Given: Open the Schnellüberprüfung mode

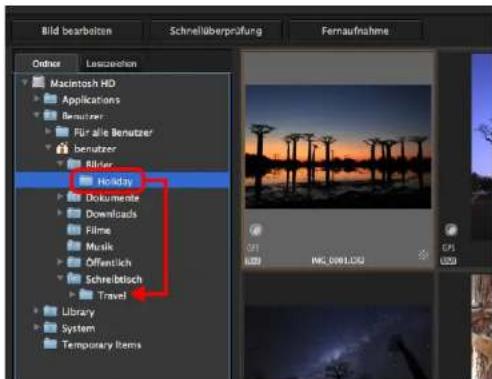Looking at the screenshot, I should click(216, 31).
